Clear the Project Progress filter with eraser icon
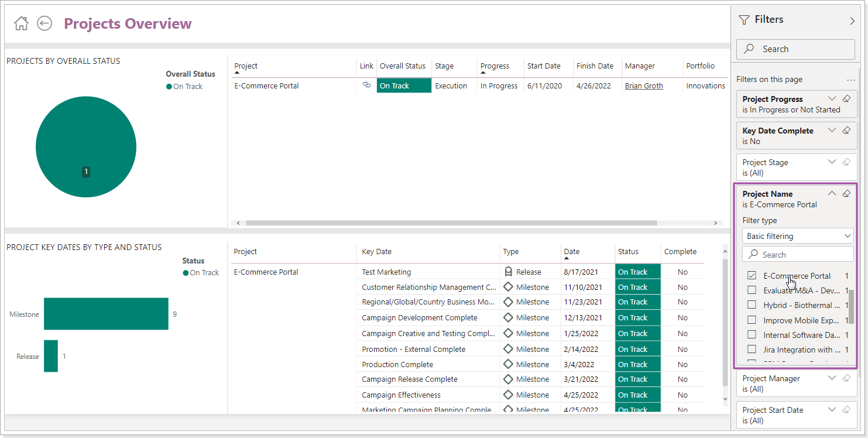 coord(846,98)
